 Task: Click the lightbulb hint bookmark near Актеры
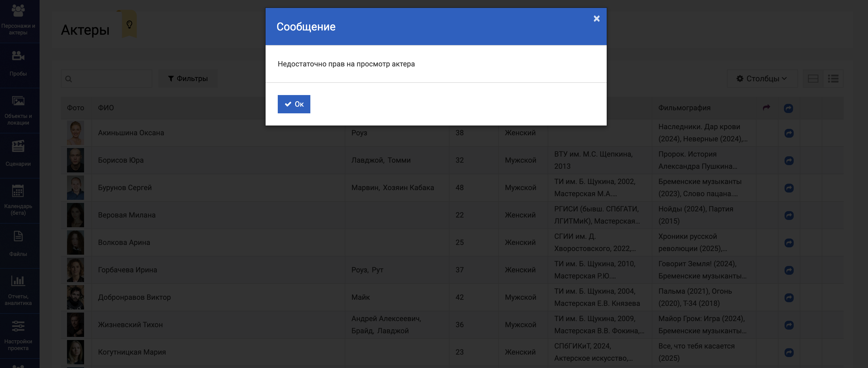click(x=129, y=24)
